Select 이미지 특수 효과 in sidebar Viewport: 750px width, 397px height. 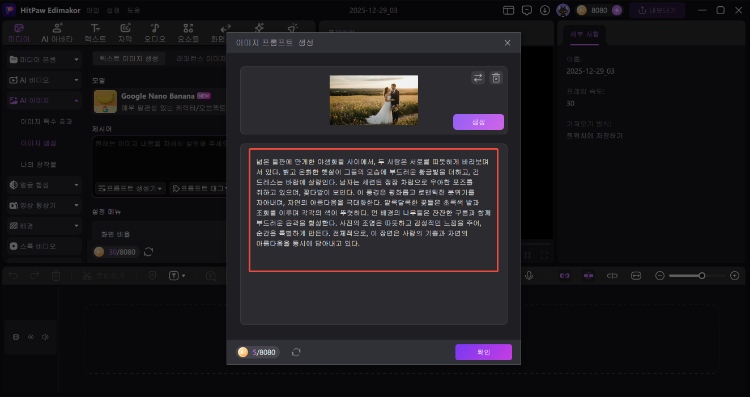46,121
